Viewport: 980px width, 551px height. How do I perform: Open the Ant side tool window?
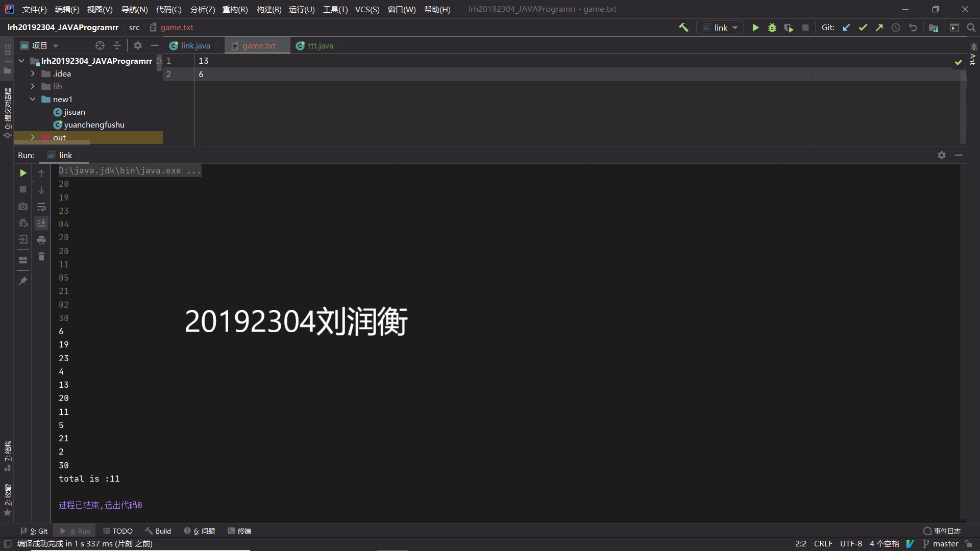click(973, 54)
